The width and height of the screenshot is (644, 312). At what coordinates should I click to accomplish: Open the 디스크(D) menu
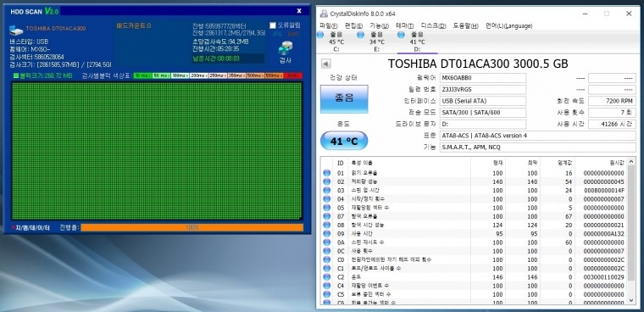(x=433, y=26)
